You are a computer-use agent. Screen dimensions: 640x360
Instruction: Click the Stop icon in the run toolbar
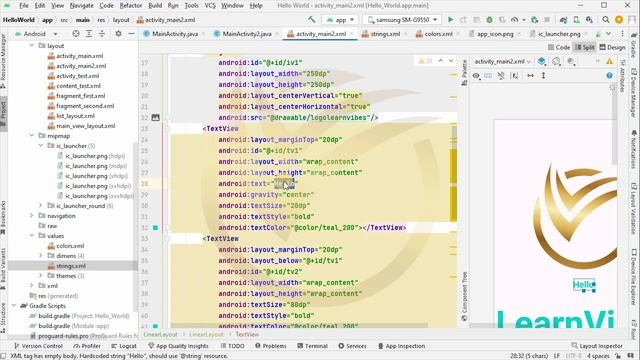click(x=547, y=20)
